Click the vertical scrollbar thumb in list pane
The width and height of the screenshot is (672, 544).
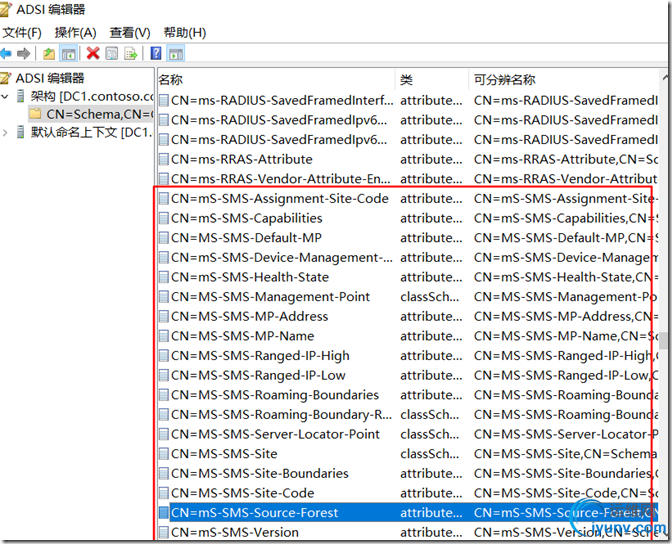pos(663,340)
